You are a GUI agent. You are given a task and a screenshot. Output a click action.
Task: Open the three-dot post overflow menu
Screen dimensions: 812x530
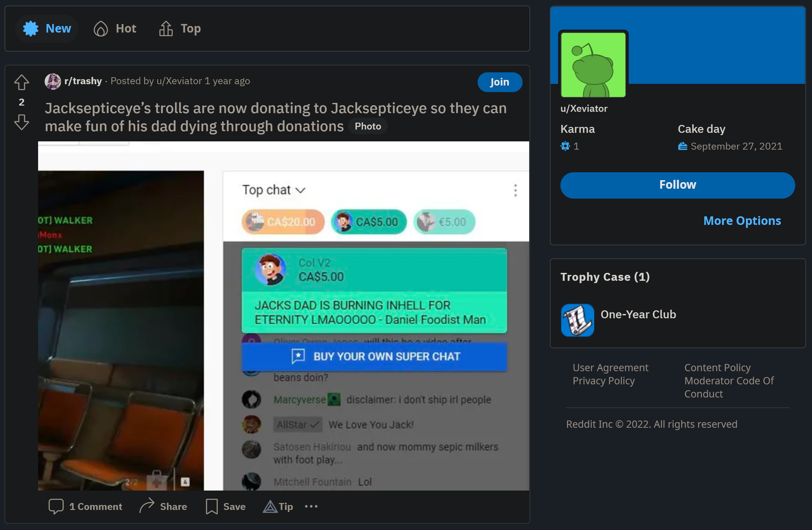311,506
